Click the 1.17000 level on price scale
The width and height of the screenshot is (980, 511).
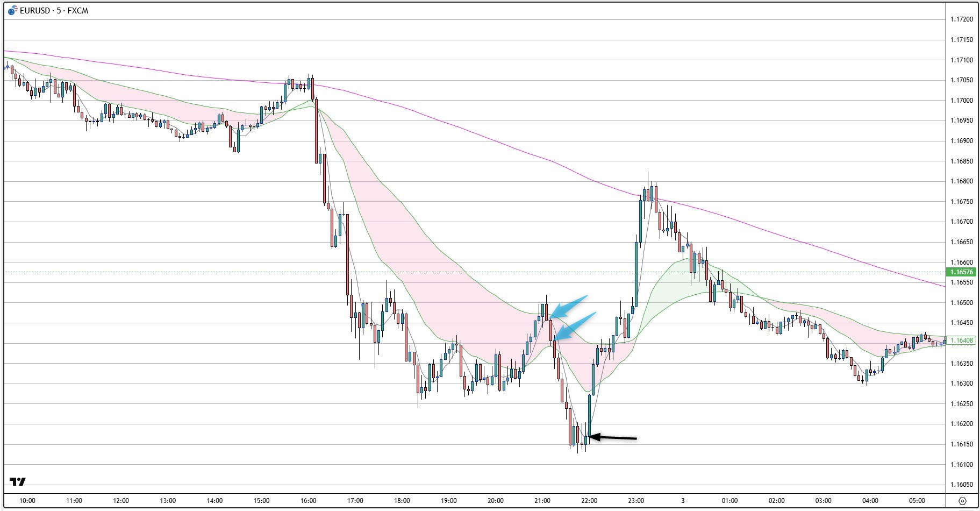961,101
